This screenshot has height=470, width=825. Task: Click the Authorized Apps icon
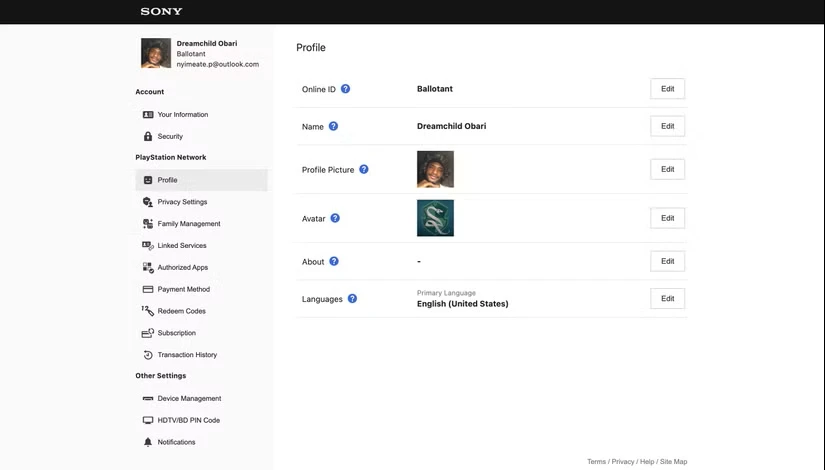click(148, 267)
